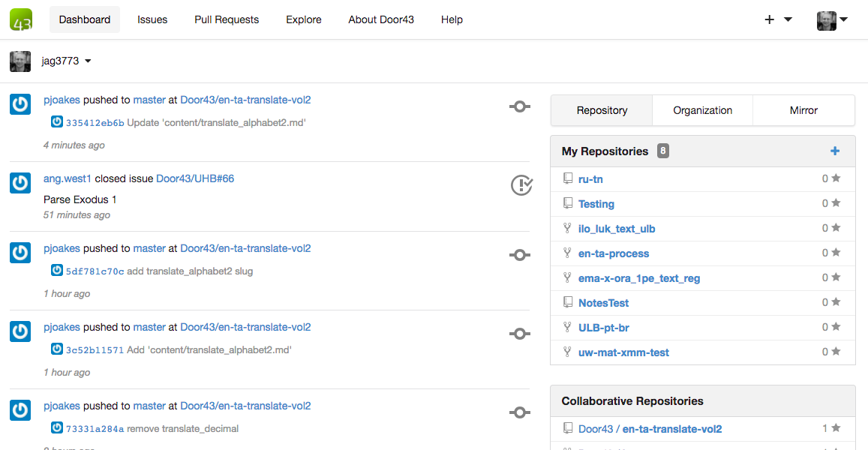This screenshot has height=450, width=868.
Task: Open the NotesTest repository
Action: click(603, 303)
